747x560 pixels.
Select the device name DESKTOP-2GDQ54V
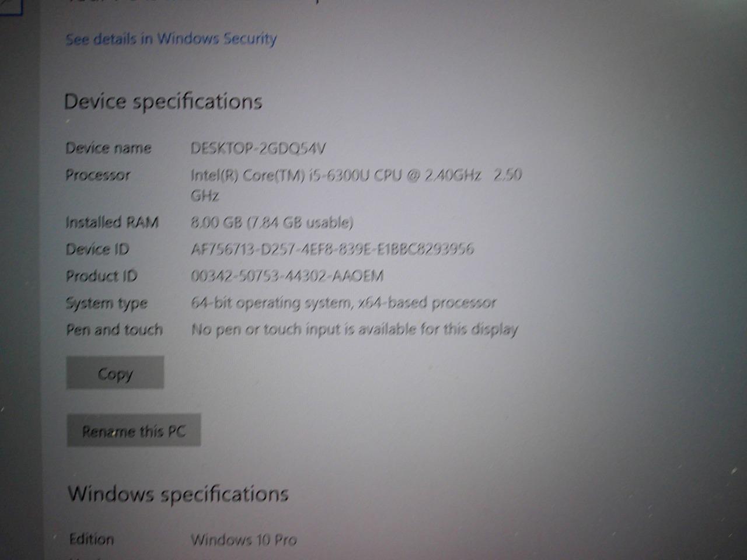click(x=258, y=148)
